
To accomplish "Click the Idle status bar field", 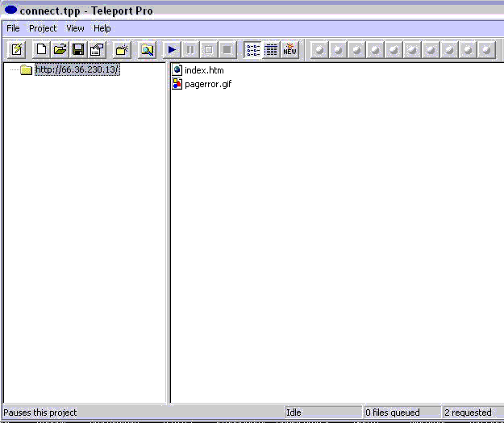I will point(323,413).
